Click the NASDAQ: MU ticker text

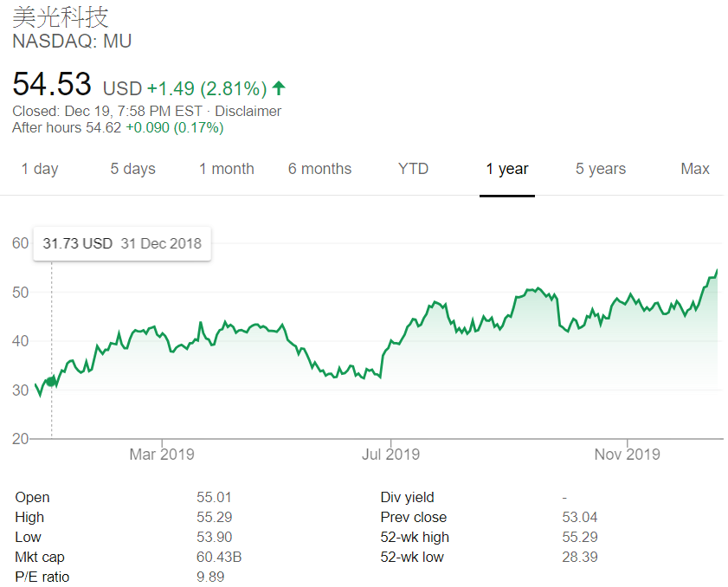[x=72, y=42]
